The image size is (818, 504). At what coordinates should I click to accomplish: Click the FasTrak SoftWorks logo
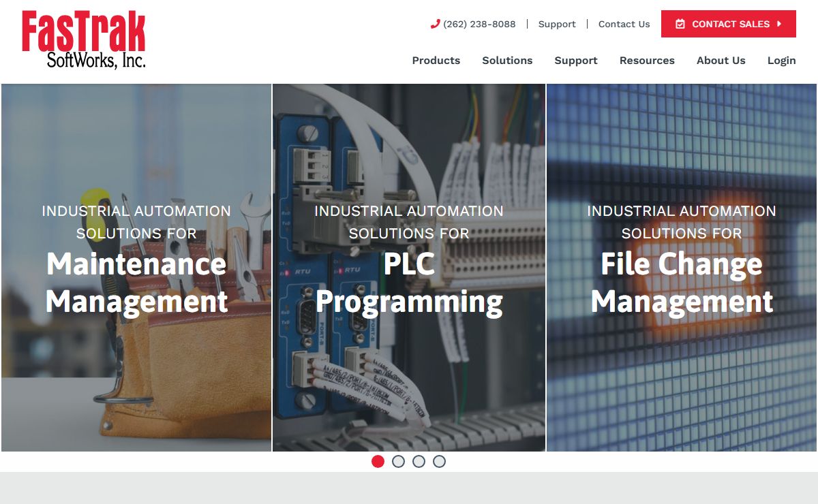coord(84,40)
